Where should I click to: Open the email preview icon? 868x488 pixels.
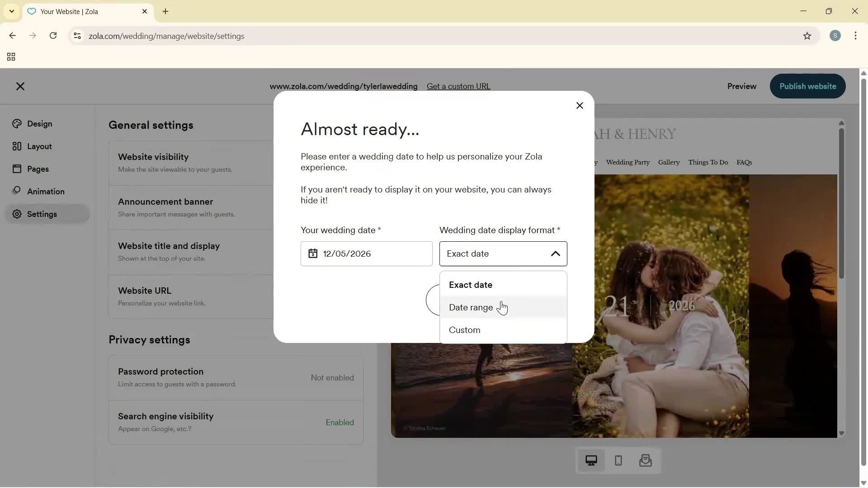coord(646,460)
